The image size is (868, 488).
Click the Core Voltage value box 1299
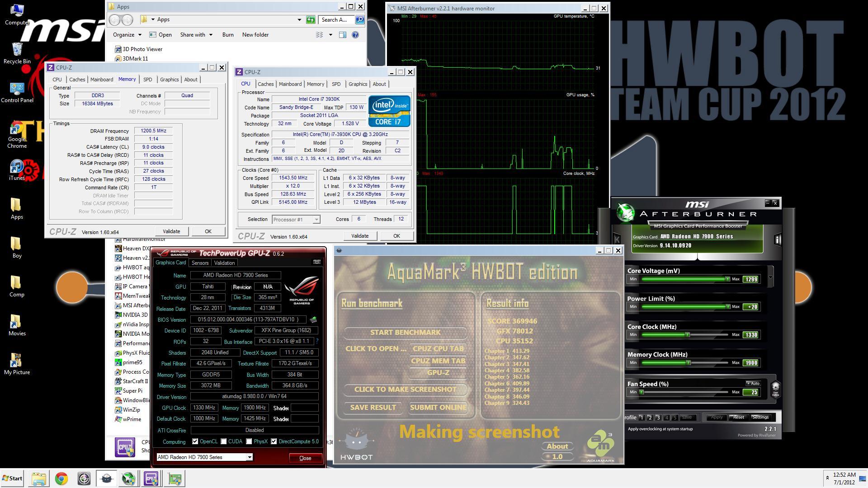[751, 279]
